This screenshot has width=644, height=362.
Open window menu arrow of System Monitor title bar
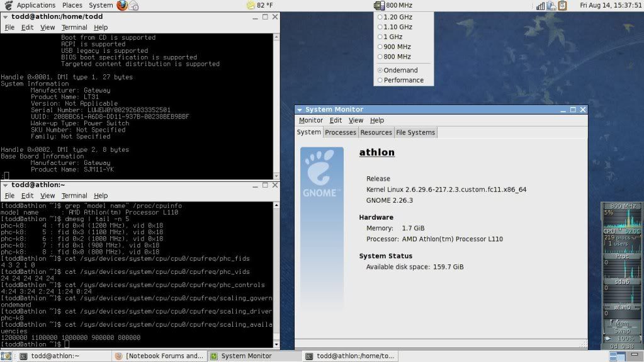pos(300,110)
